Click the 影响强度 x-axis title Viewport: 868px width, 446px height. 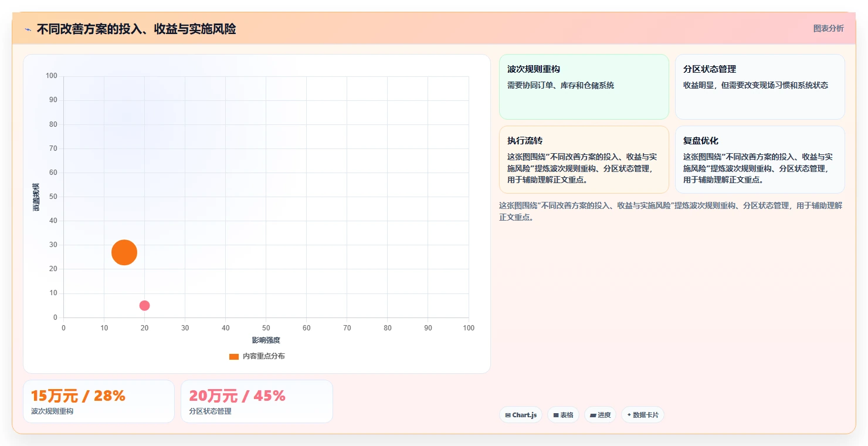click(266, 340)
